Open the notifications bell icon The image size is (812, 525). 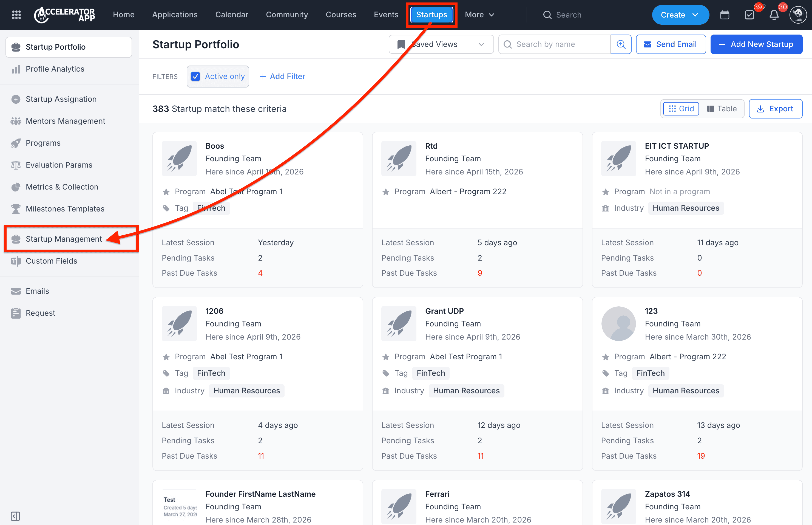(774, 15)
